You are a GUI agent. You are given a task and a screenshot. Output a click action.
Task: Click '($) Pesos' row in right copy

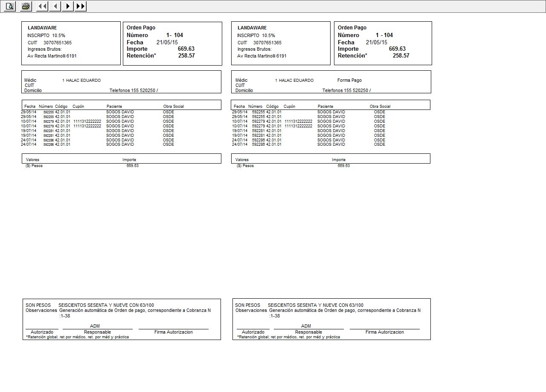point(245,166)
